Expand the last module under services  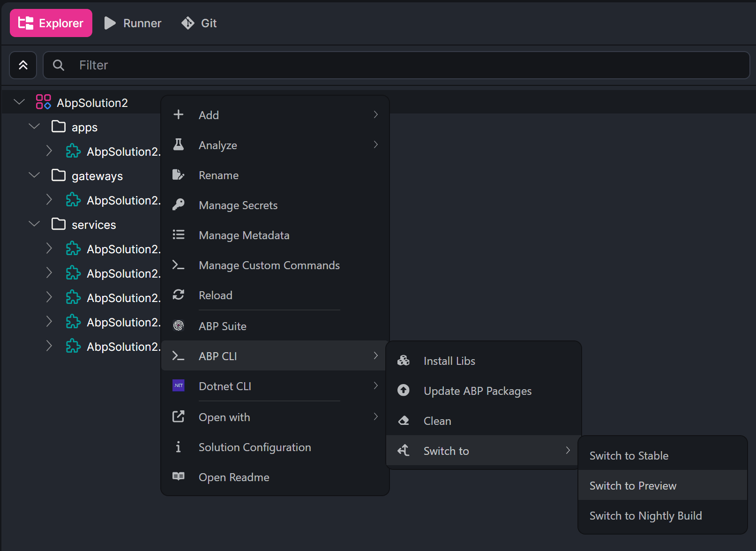pos(49,346)
